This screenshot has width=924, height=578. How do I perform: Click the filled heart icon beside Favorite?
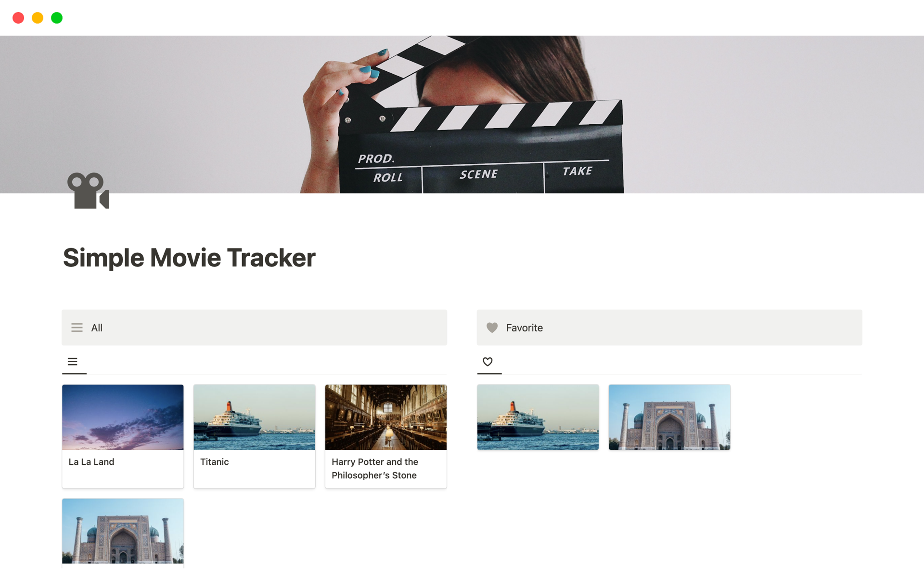point(492,328)
